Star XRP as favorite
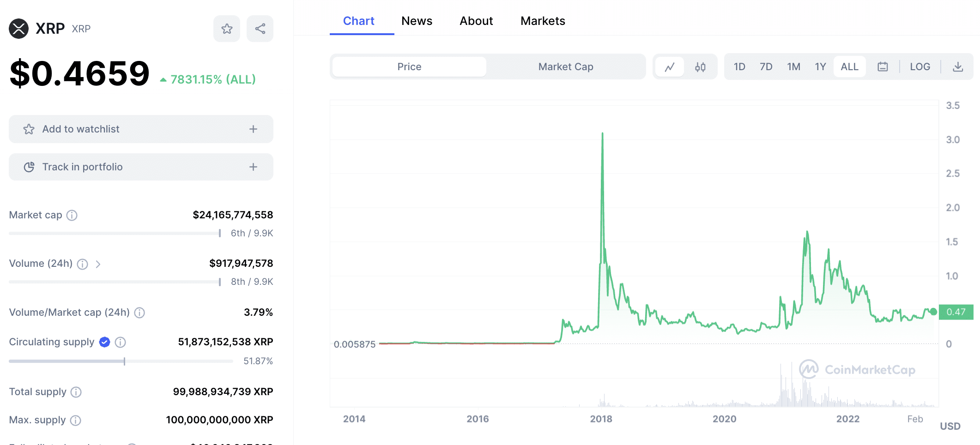Screen dimensions: 980x445 tap(227, 29)
